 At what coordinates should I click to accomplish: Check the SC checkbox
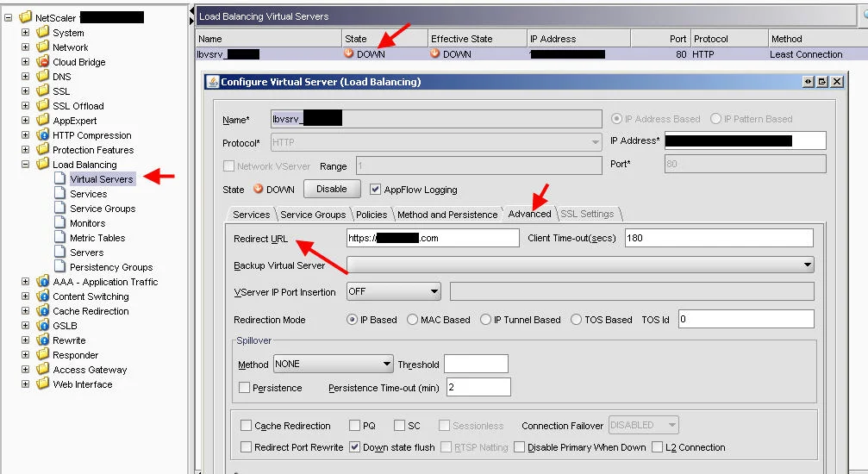click(399, 425)
